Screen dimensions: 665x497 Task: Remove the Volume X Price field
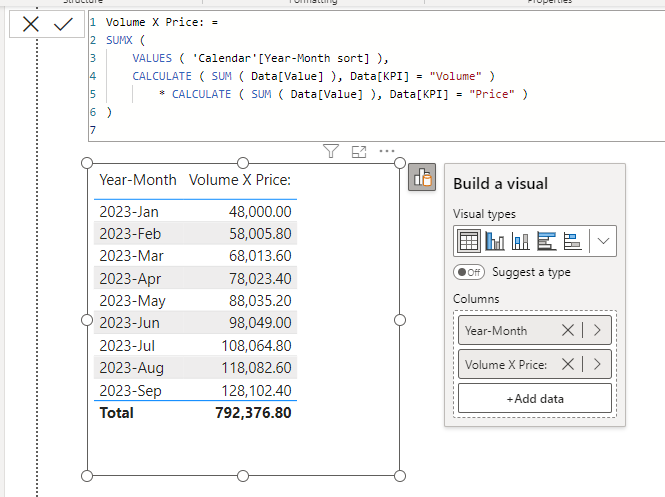[567, 364]
